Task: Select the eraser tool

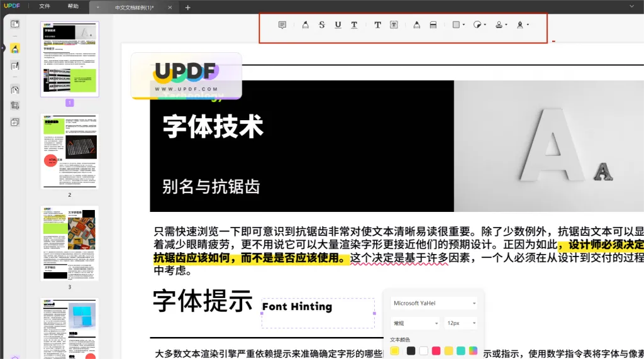Action: pos(433,25)
